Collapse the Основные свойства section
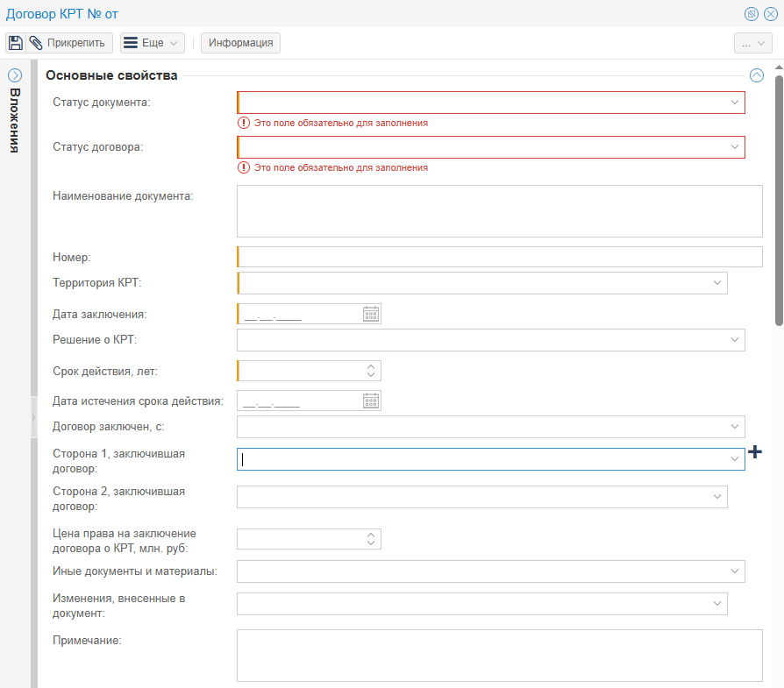The height and width of the screenshot is (688, 784). (757, 75)
